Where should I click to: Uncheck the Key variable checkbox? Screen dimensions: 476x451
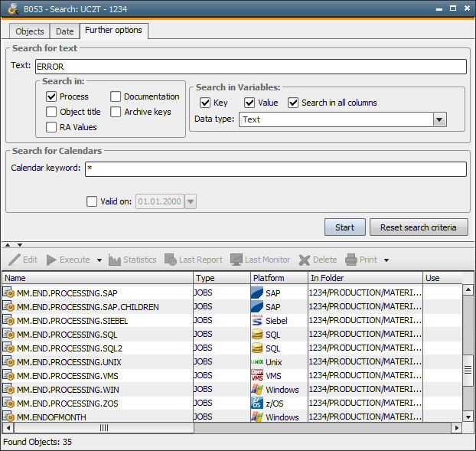pos(205,103)
